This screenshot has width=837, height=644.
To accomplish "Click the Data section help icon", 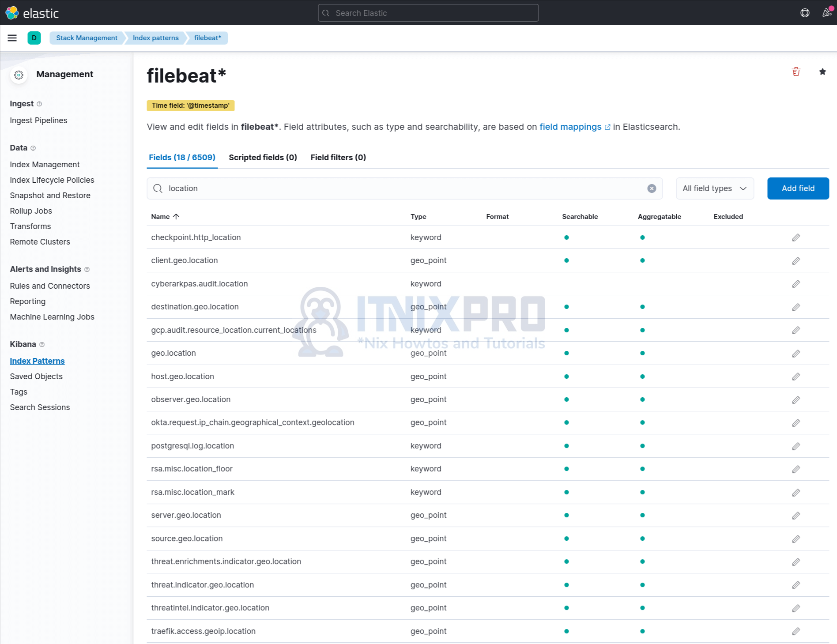I will pyautogui.click(x=33, y=148).
